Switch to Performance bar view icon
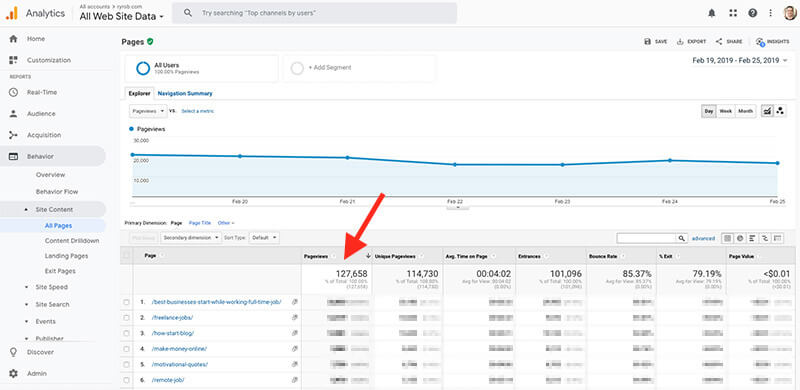800x390 pixels. click(x=752, y=238)
